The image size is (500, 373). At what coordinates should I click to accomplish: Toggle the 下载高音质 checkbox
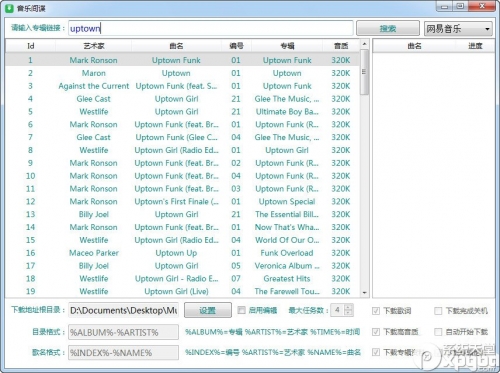click(376, 332)
